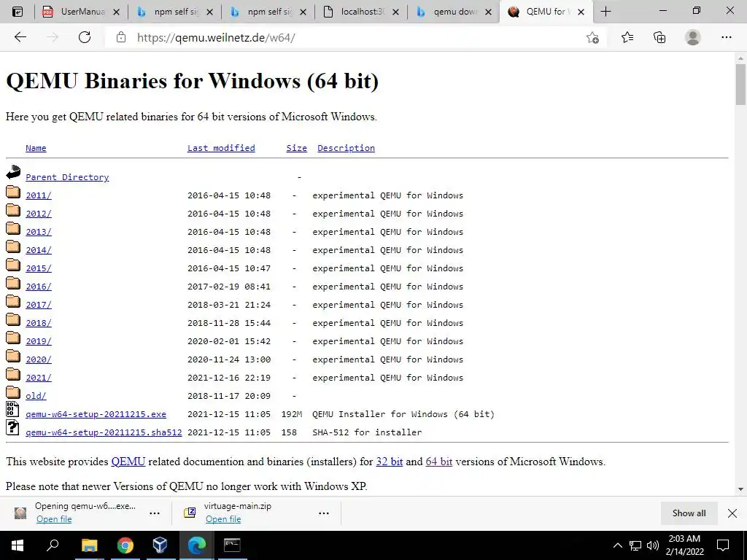747x560 pixels.
Task: Download qemu-w64-setup-20211215.exe
Action: pyautogui.click(x=96, y=414)
